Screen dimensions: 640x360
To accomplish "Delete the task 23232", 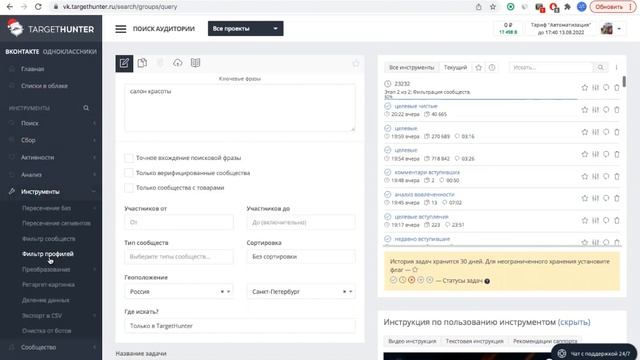I will tap(617, 88).
